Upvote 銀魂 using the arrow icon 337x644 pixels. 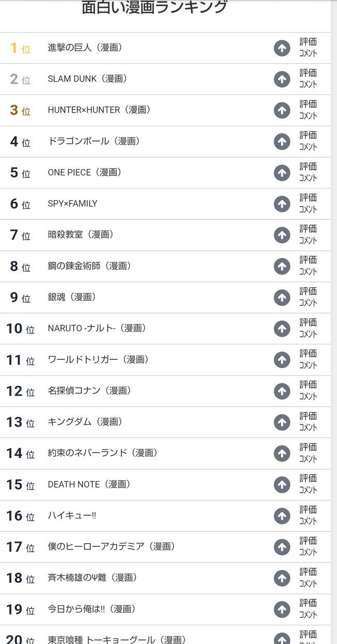[282, 298]
